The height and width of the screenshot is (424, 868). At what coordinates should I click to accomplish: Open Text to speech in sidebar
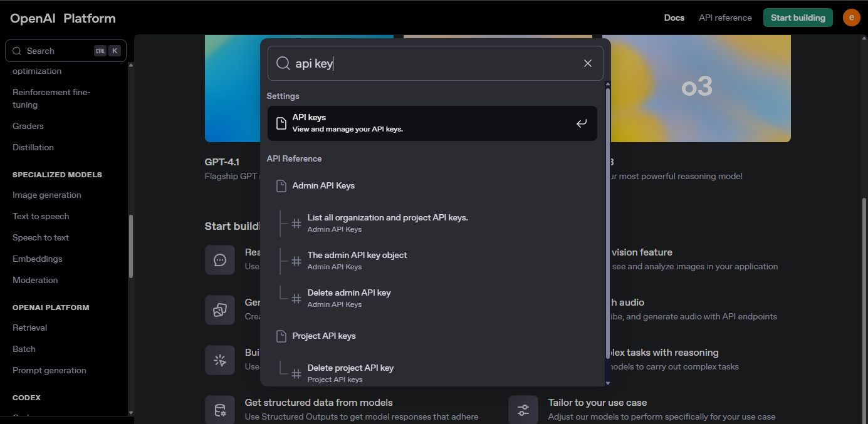pos(41,216)
